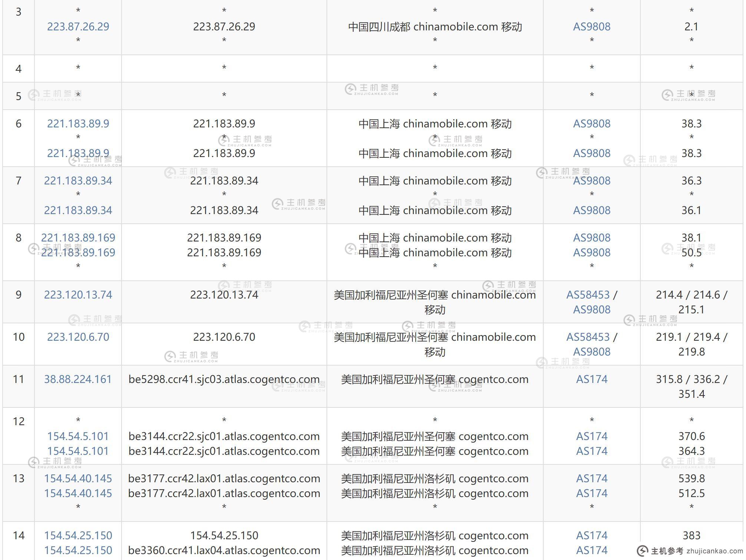The image size is (746, 560).
Task: Click the 38.1 latency value in hop 8
Action: click(x=691, y=238)
